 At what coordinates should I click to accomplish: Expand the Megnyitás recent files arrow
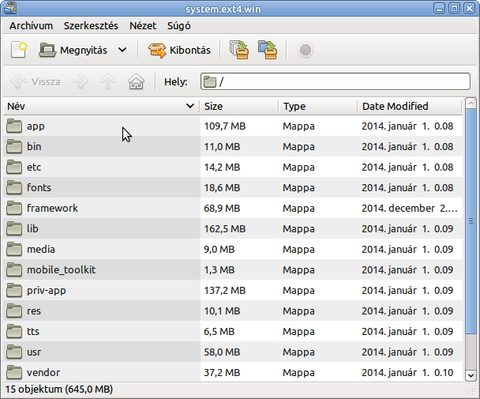point(122,50)
